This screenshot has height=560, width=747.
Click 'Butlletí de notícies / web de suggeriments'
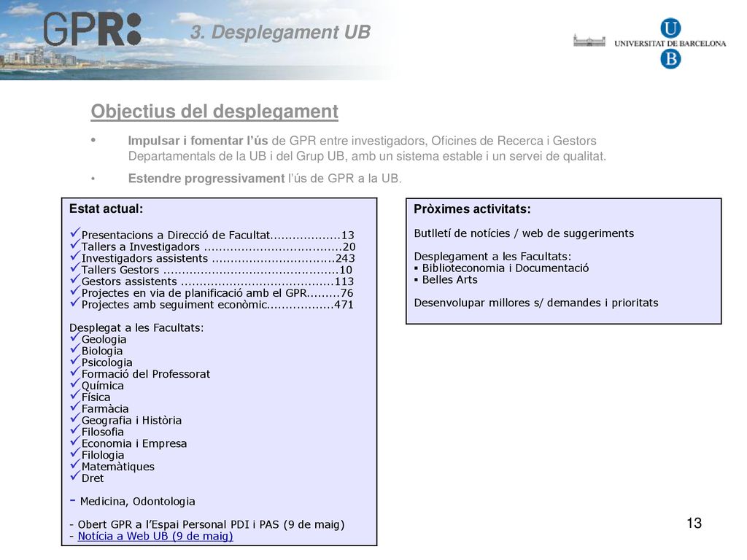tap(524, 233)
